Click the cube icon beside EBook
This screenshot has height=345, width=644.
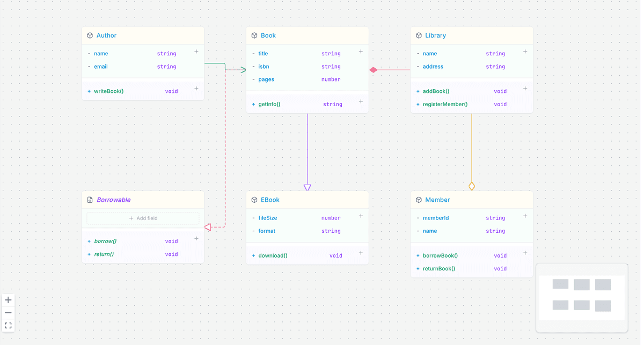click(x=254, y=200)
